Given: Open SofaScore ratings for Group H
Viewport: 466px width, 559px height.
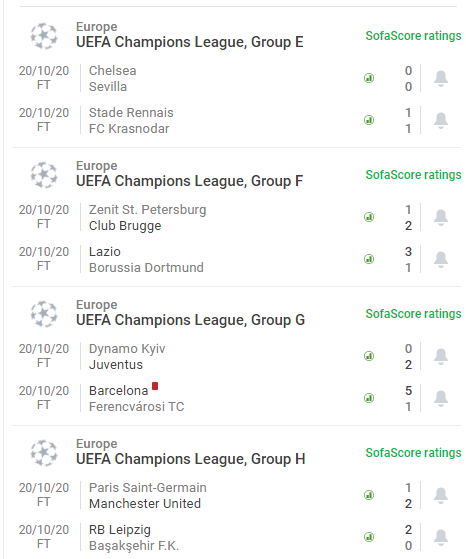Looking at the screenshot, I should pyautogui.click(x=413, y=453).
